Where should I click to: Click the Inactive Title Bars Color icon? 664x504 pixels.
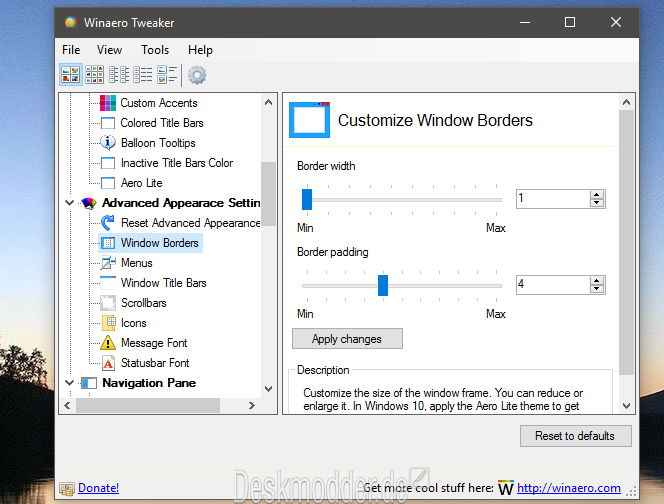pos(108,163)
